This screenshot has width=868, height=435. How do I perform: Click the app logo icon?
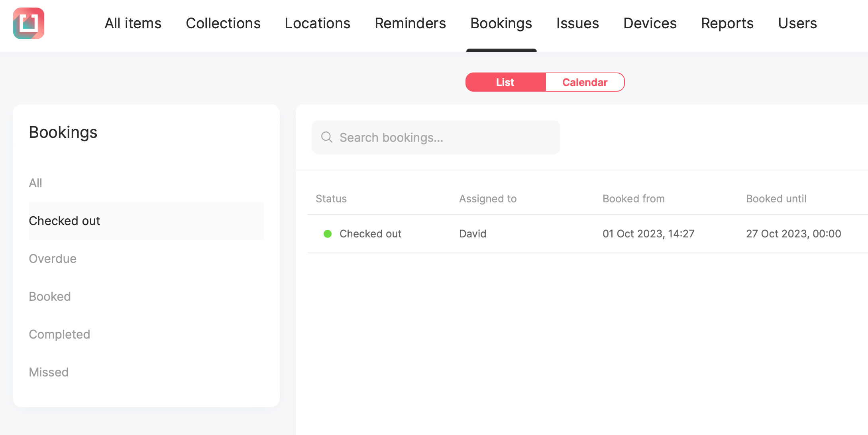click(29, 23)
